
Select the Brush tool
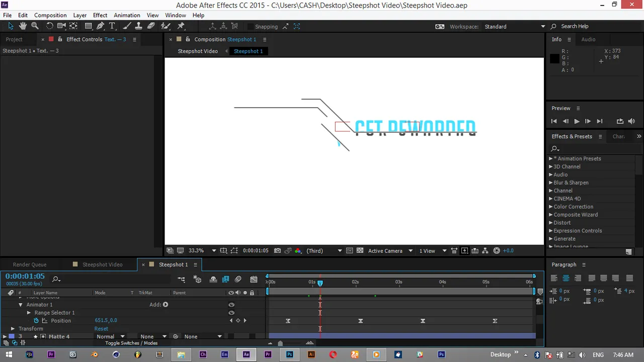click(x=126, y=26)
